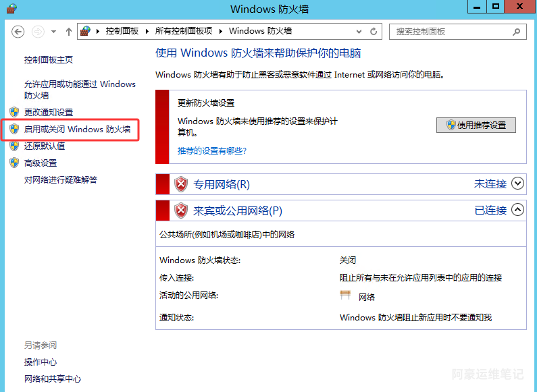Viewport: 537px width, 392px height.
Task: Minimize the Windows 防火墙 window
Action: coord(477,7)
